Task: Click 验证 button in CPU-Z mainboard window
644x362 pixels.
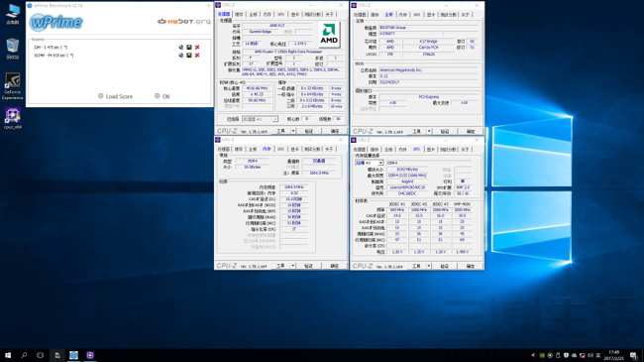Action: pyautogui.click(x=445, y=131)
